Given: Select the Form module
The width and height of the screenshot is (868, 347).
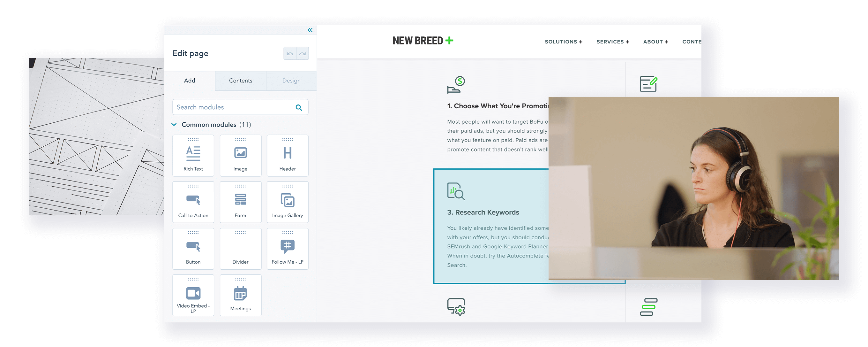Looking at the screenshot, I should [x=240, y=202].
